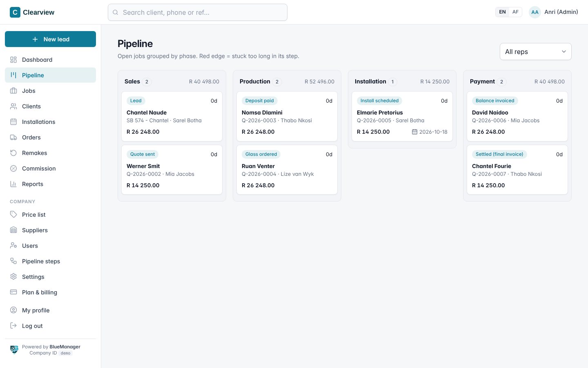Click the Install scheduled status badge
588x368 pixels.
(379, 101)
